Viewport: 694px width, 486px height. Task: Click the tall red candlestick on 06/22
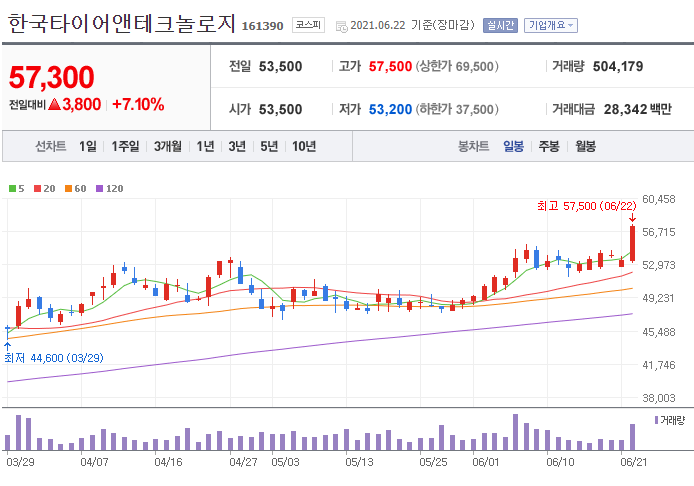632,243
